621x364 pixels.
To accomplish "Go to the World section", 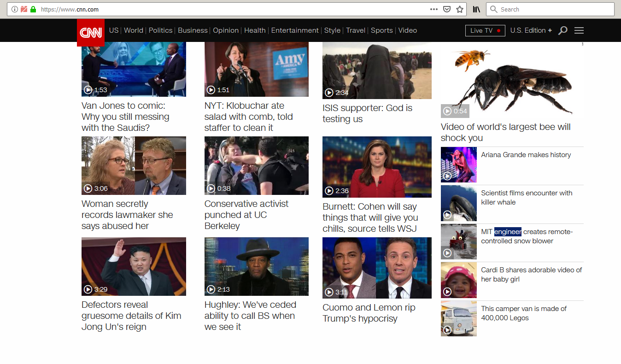I will pyautogui.click(x=134, y=30).
